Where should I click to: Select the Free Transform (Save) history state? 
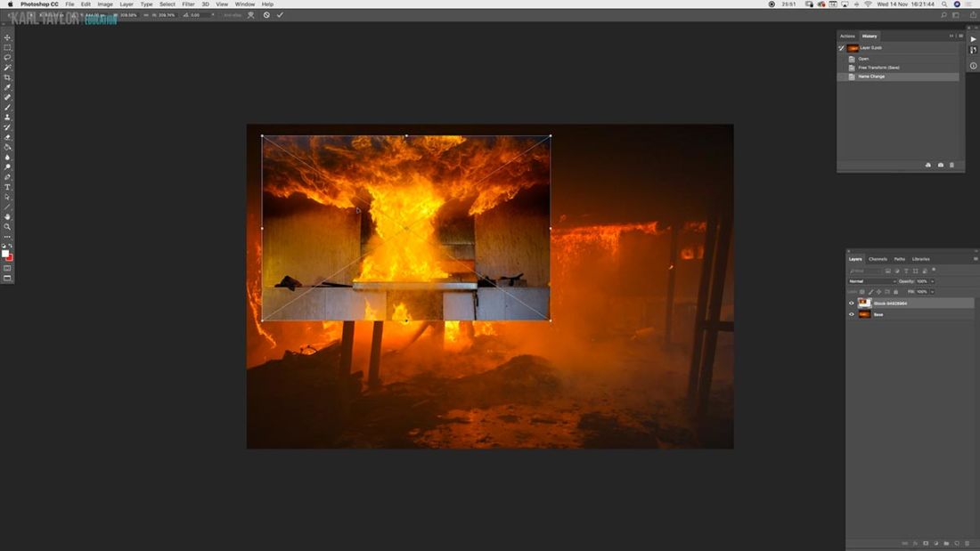point(878,67)
